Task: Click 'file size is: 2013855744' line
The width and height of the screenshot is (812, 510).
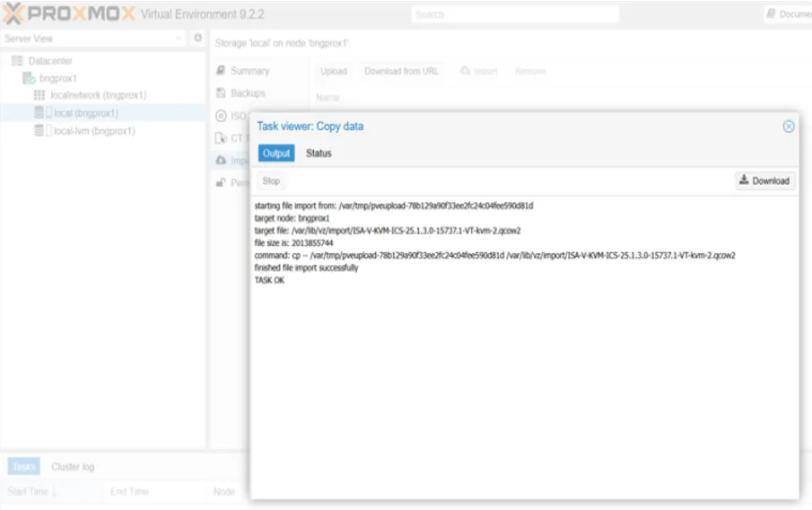Action: point(293,243)
